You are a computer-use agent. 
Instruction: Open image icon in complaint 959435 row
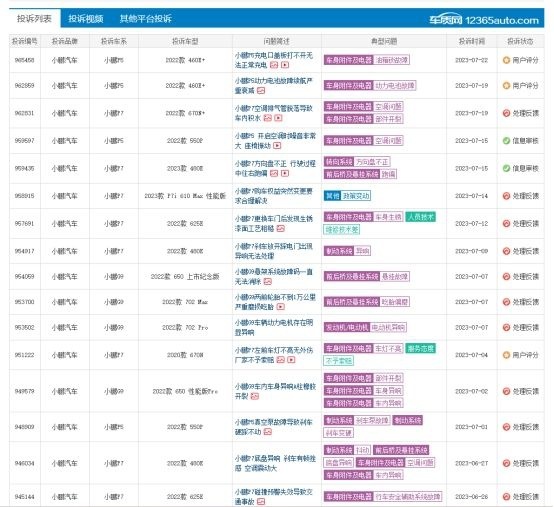click(274, 173)
